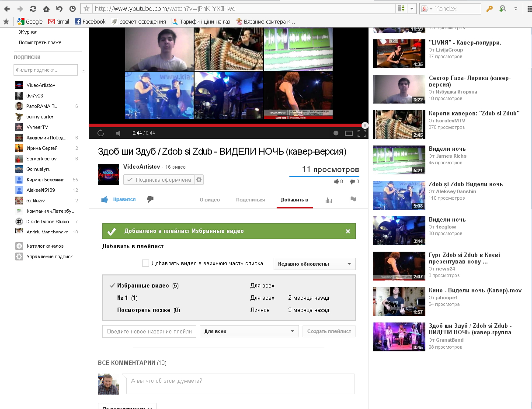
Task: Open 'Сектор Газа- Лирика' video thumbnail
Action: (399, 89)
